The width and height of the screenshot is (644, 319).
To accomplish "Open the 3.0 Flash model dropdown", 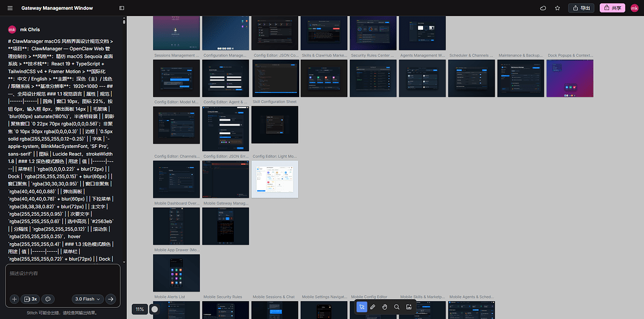I will click(88, 299).
